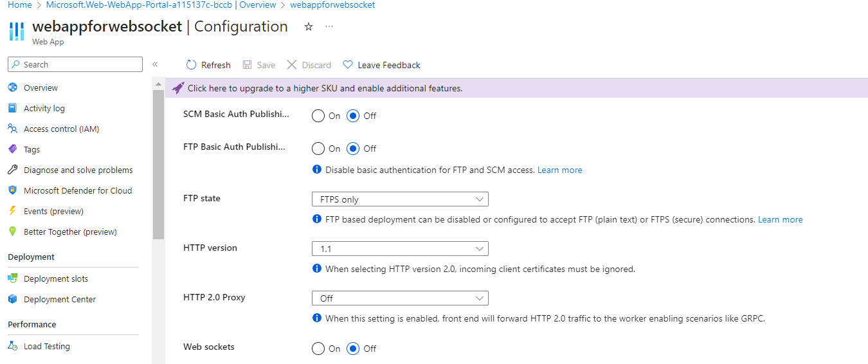Click Leave Feedback button
The height and width of the screenshot is (364, 868).
pyautogui.click(x=381, y=65)
